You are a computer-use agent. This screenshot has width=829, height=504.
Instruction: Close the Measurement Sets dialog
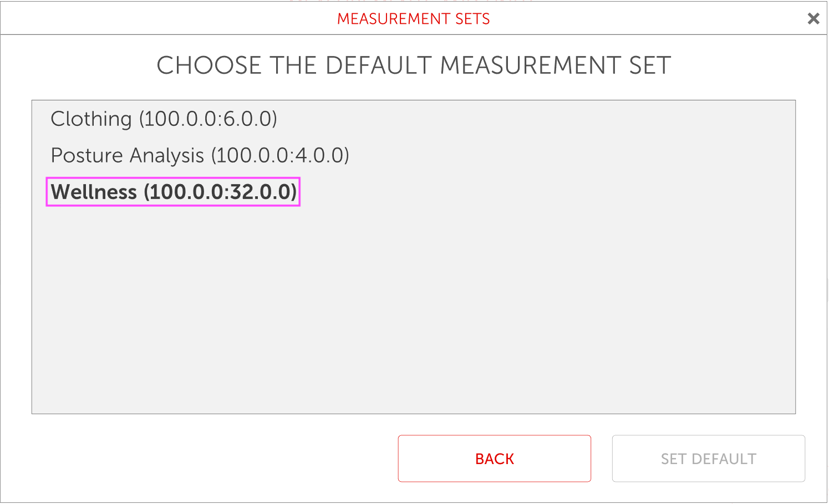pyautogui.click(x=813, y=19)
